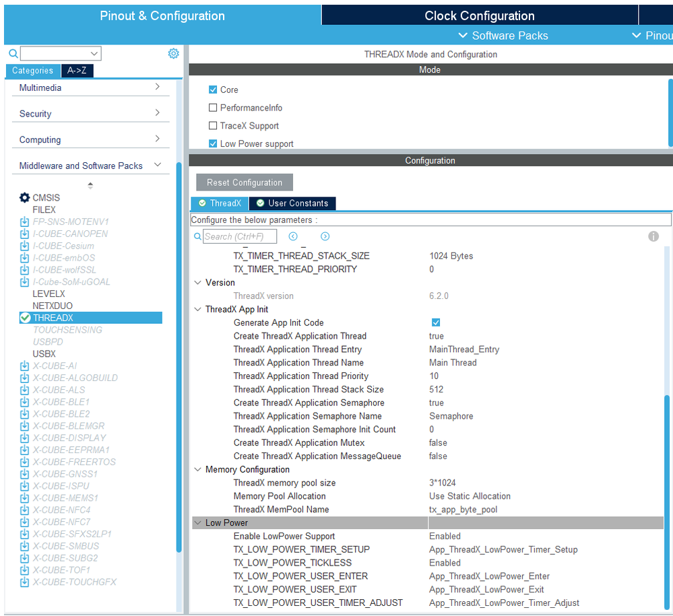Collapse the Low Power section
The height and width of the screenshot is (616, 673).
(x=198, y=523)
